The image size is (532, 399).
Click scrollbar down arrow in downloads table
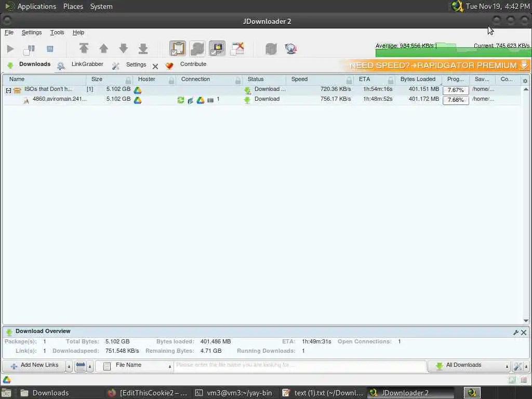click(526, 321)
